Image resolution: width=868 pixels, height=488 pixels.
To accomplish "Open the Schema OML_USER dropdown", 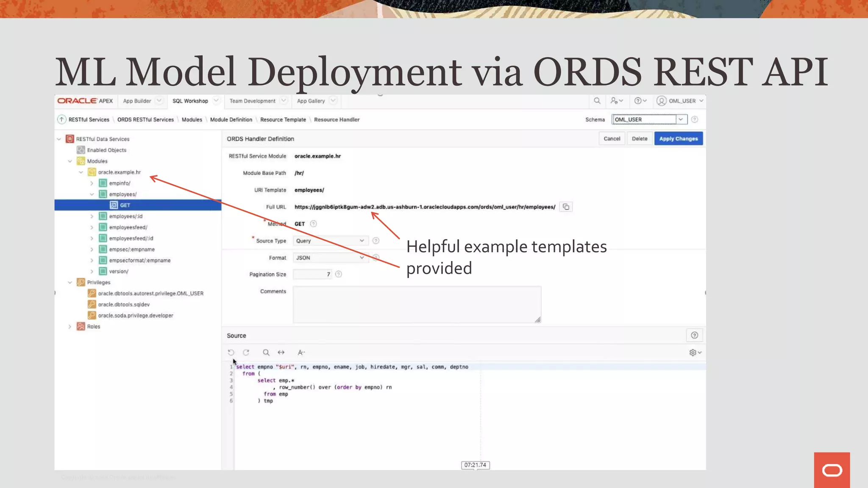I will (649, 119).
